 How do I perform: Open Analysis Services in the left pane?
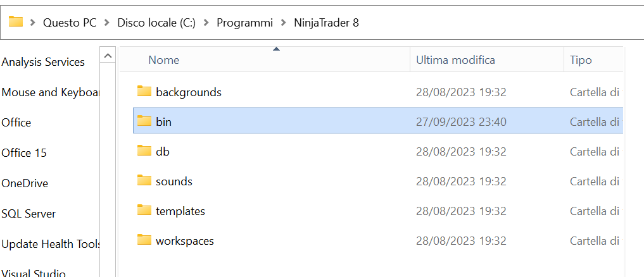tap(43, 62)
